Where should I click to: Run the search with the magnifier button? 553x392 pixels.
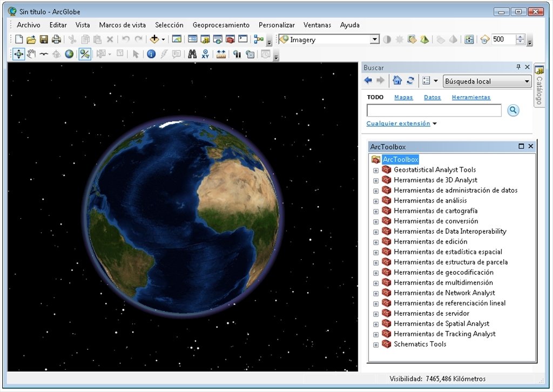(512, 110)
